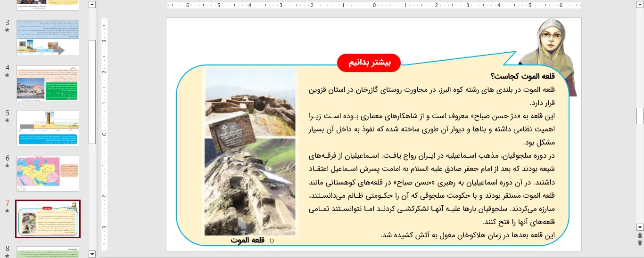Viewport: 644px width, 258px height.
Task: Select slide 3 thumbnail with timeline arrow
Action: click(48, 38)
